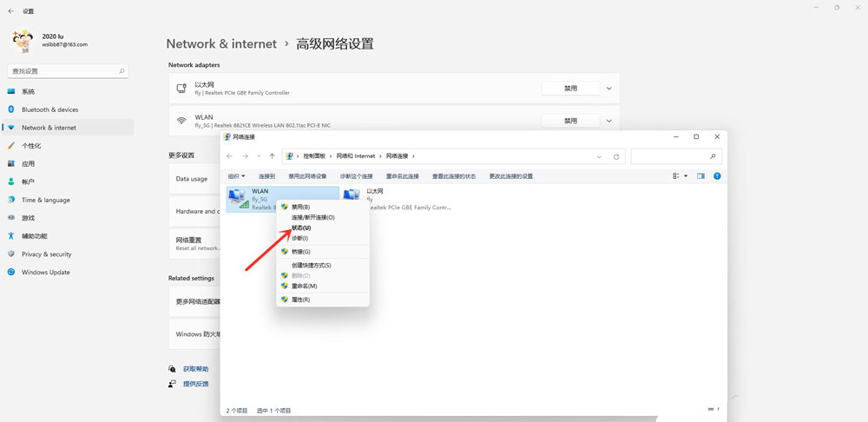Expand address bar history dropdown
This screenshot has height=422, width=868.
pyautogui.click(x=599, y=156)
